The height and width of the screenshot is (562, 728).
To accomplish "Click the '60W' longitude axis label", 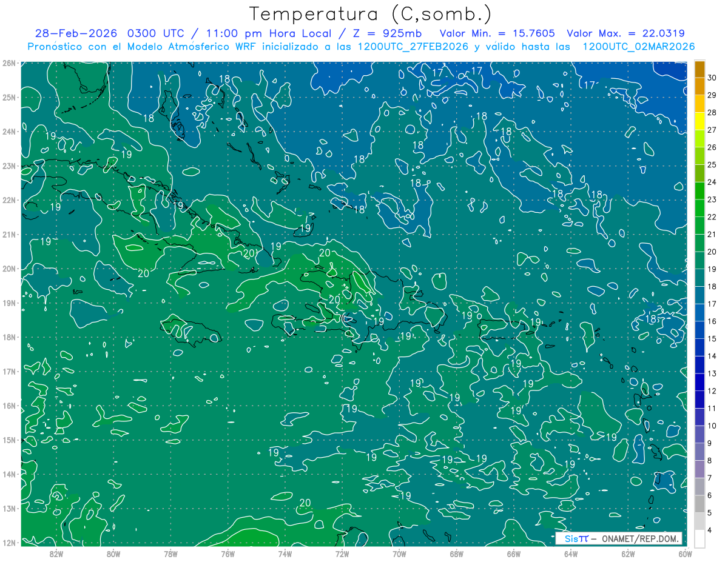I will point(685,553).
